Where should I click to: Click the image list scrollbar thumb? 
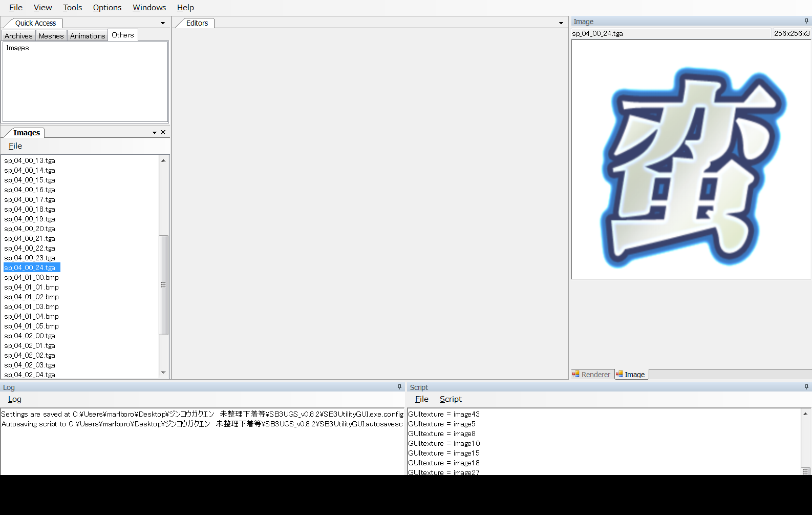[x=163, y=285]
